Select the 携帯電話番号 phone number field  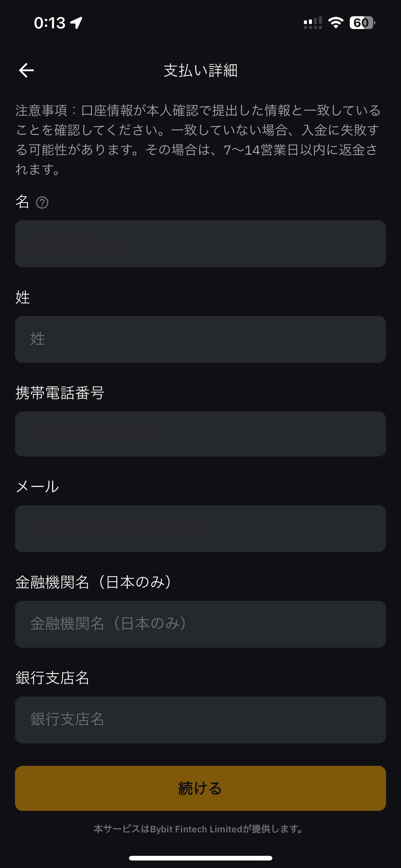(x=200, y=434)
